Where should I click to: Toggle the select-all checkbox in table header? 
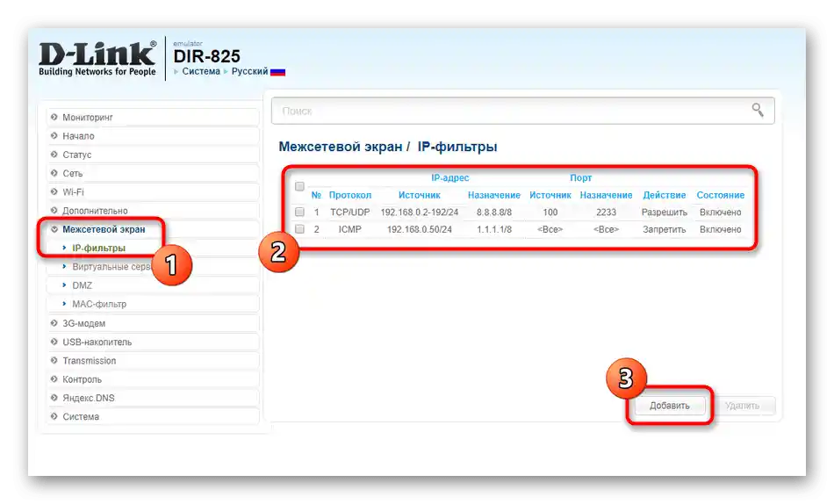299,186
